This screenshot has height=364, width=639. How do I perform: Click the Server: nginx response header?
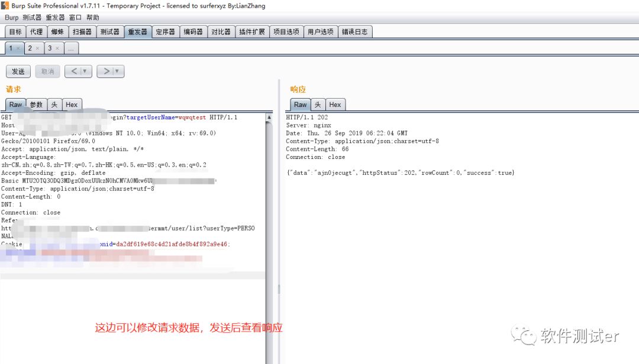click(x=308, y=125)
